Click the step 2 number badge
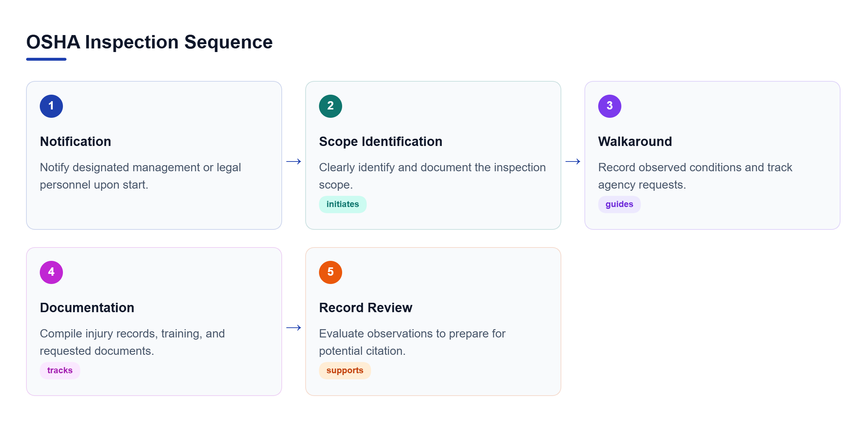The height and width of the screenshot is (422, 868). [x=331, y=106]
